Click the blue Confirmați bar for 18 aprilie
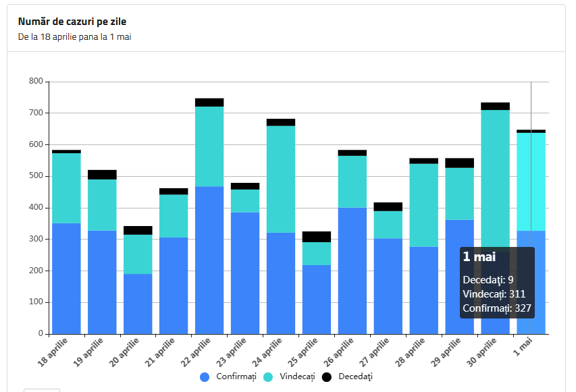576x392 pixels. click(66, 278)
